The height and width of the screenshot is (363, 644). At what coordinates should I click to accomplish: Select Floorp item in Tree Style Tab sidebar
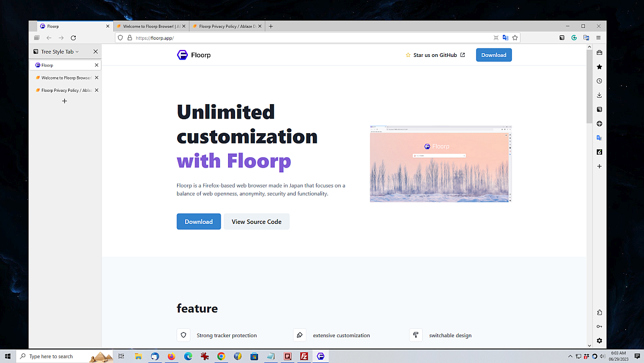coord(65,65)
